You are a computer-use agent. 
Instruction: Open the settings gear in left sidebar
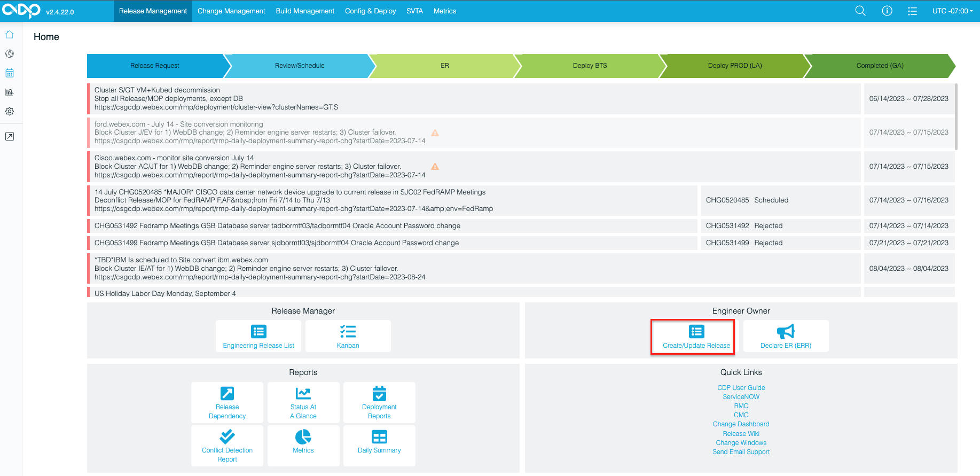click(x=10, y=111)
